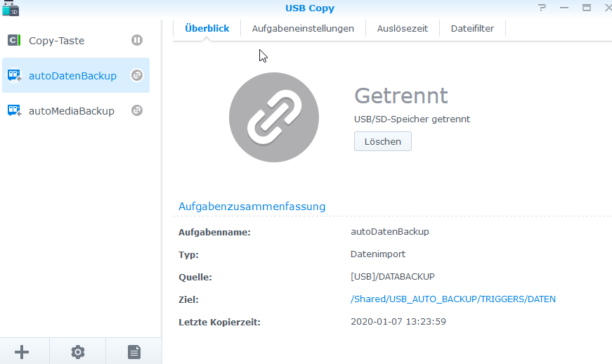
Task: Open global settings via the gear icon
Action: point(78,352)
